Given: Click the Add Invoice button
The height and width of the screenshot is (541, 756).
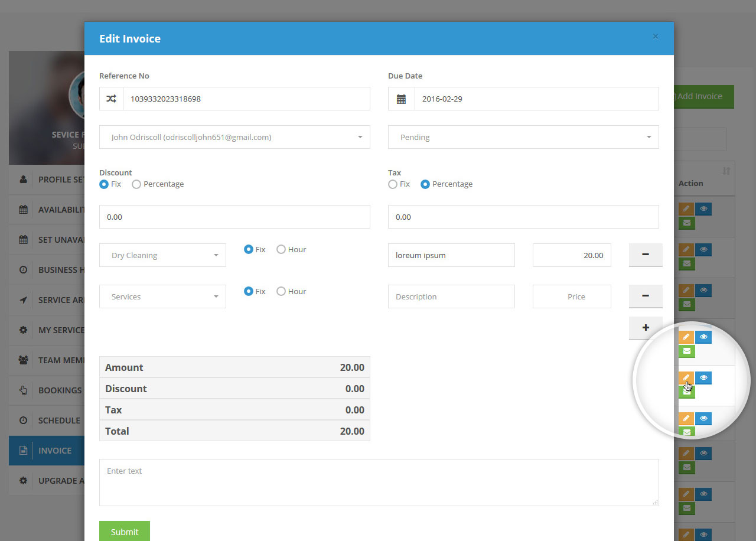Looking at the screenshot, I should coord(703,96).
